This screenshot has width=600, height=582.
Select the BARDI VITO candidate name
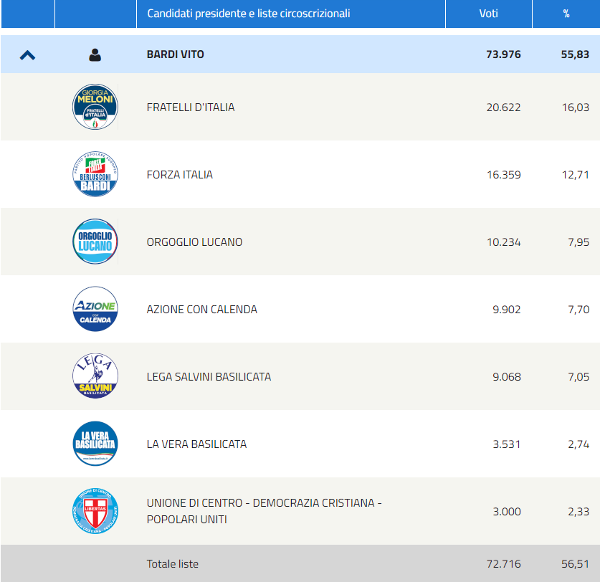[175, 54]
